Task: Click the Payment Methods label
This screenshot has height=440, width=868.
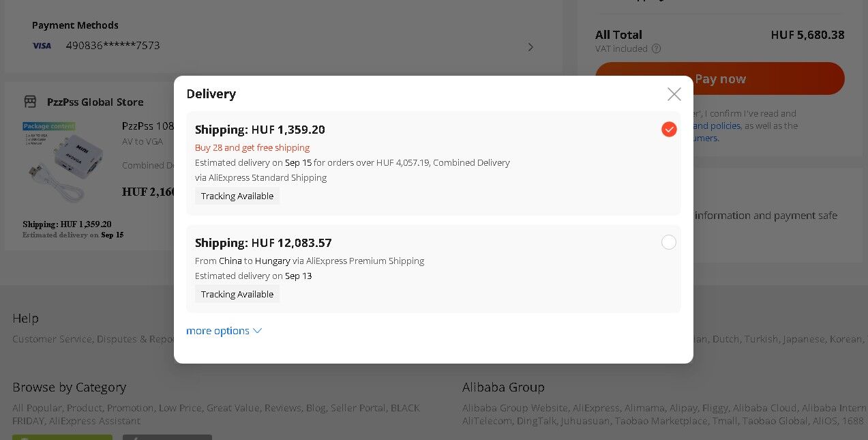Action: pyautogui.click(x=75, y=25)
